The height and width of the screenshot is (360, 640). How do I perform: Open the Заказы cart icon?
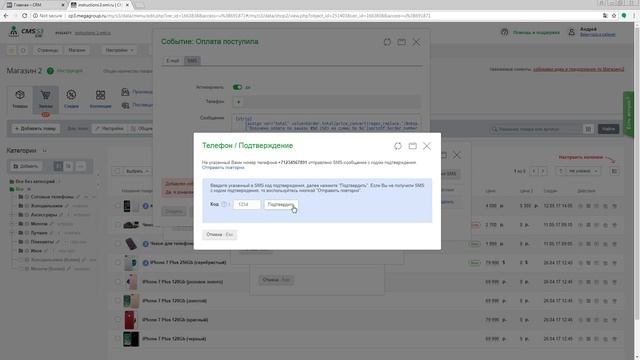(x=45, y=99)
